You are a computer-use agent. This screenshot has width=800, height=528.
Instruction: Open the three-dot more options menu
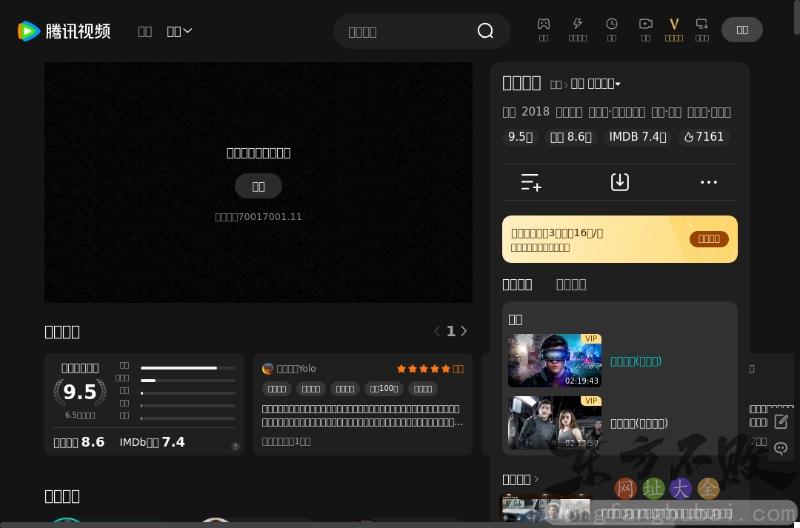pos(708,182)
